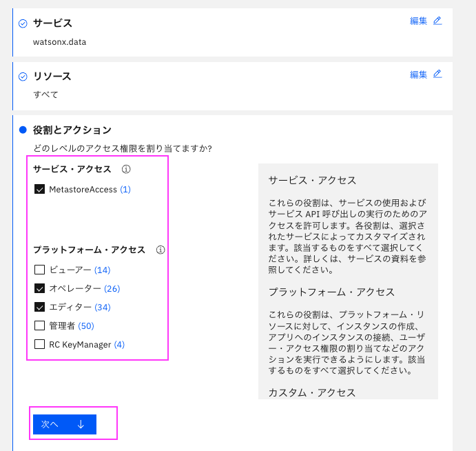Click the カスタム・アクセス heading in help panel
The width and height of the screenshot is (476, 451).
312,392
